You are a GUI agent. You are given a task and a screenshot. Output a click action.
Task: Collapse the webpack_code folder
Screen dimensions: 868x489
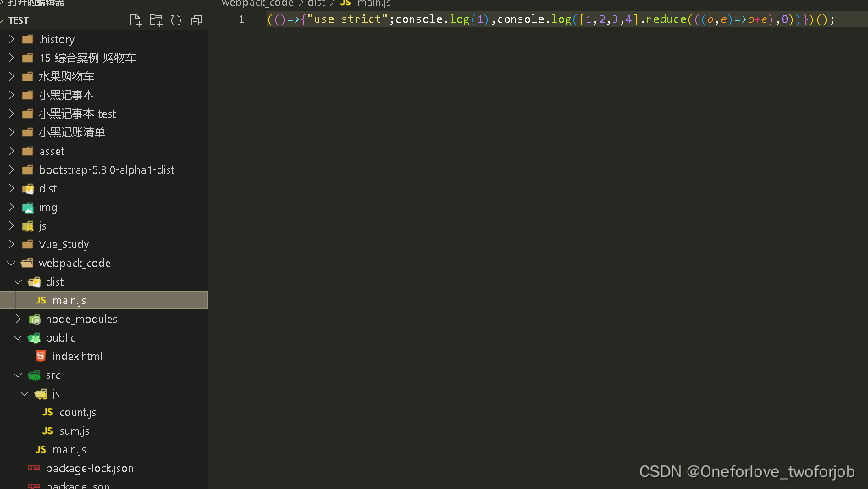(x=10, y=263)
